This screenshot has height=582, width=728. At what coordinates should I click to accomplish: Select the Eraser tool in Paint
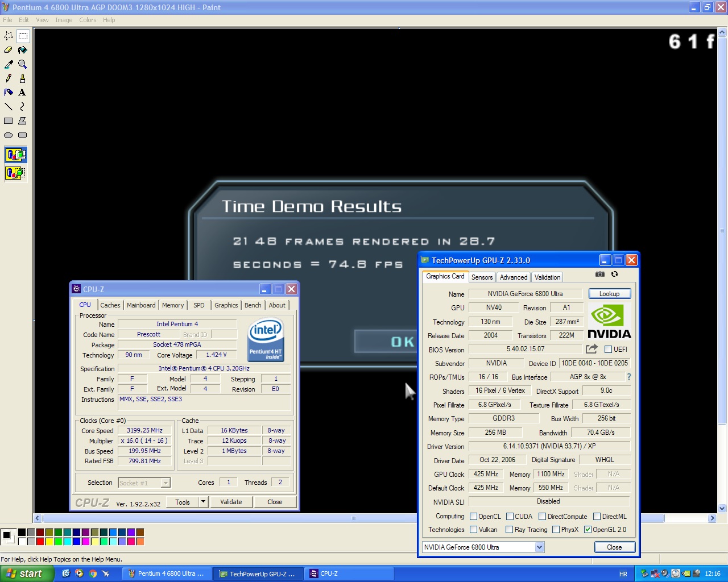[x=9, y=50]
